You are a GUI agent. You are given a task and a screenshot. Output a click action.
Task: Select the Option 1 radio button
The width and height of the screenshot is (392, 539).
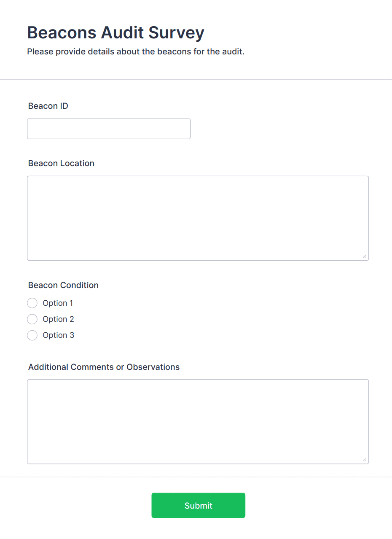click(x=32, y=303)
